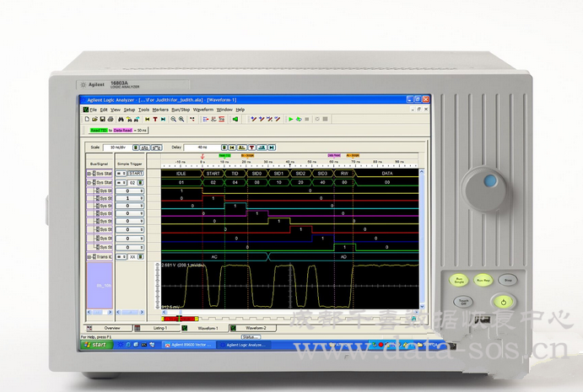
Task: Open the Run/Stop menu
Action: click(181, 110)
